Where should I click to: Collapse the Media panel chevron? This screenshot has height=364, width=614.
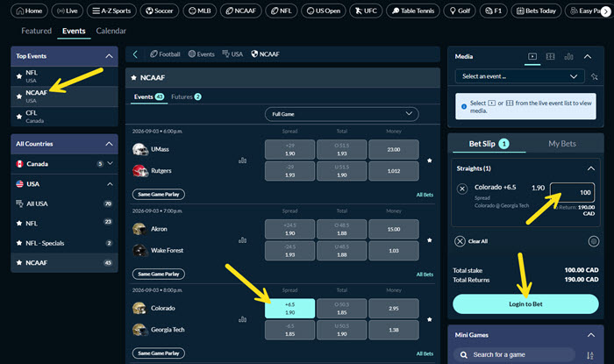coord(588,57)
